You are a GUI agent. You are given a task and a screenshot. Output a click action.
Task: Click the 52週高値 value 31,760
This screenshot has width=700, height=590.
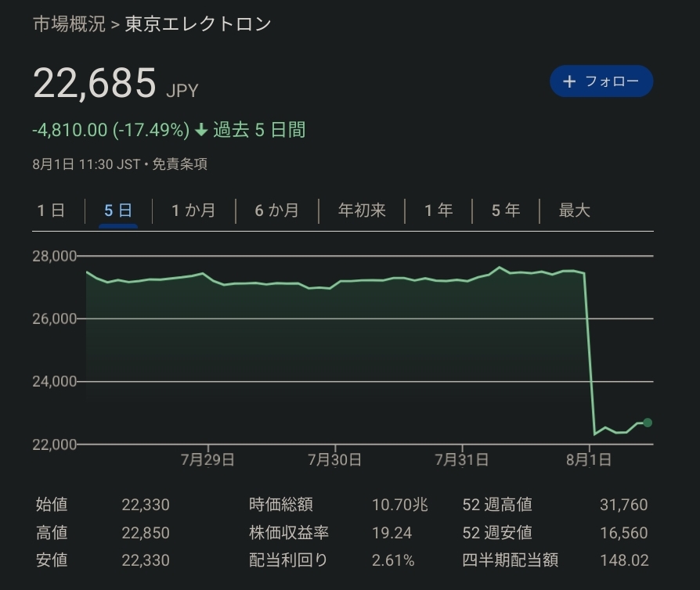pyautogui.click(x=624, y=505)
